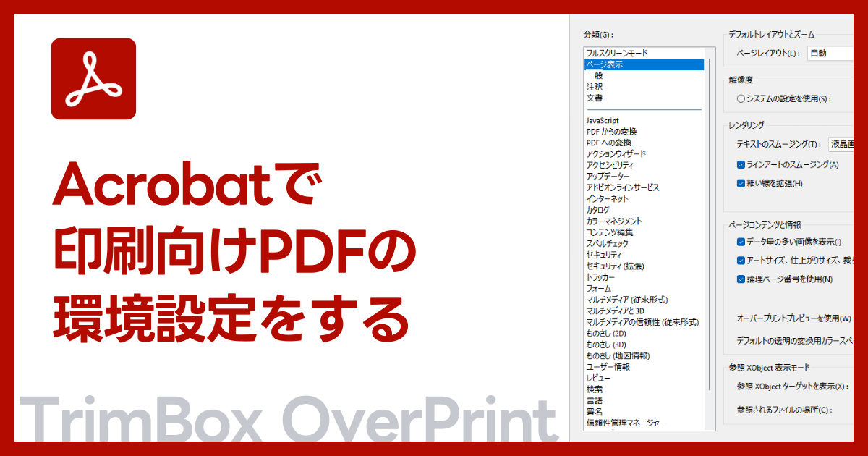Image resolution: width=868 pixels, height=456 pixels.
Task: Select ページ表示 category
Action: tap(644, 64)
